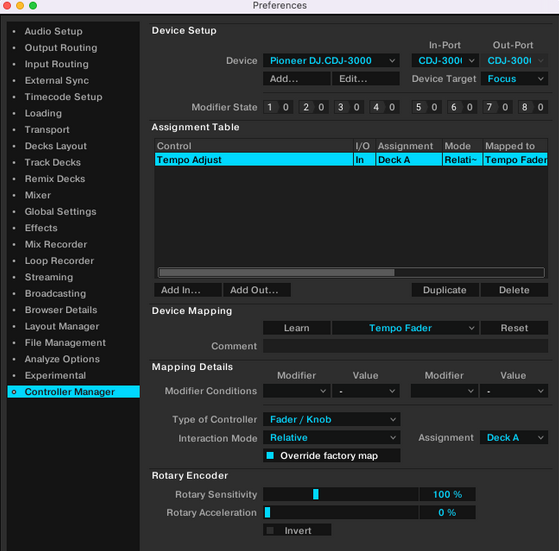
Task: Select Controller Manager in sidebar
Action: 73,392
